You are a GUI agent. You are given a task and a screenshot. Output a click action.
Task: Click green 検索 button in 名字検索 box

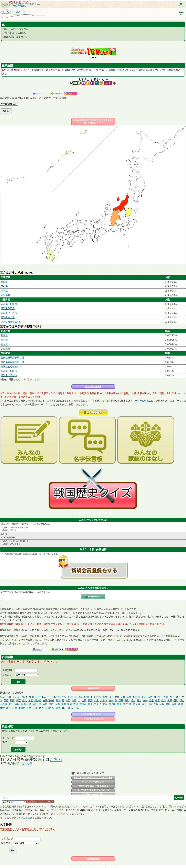[18, 682]
